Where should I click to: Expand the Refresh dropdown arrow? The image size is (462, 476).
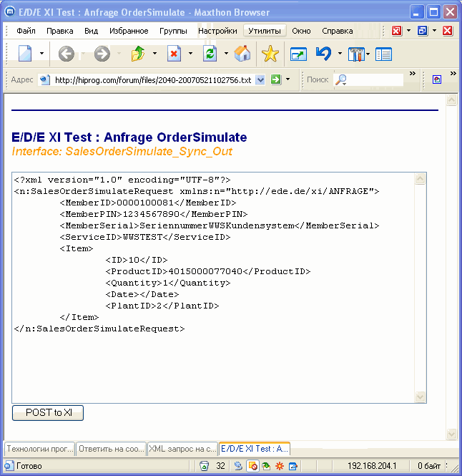pyautogui.click(x=226, y=54)
